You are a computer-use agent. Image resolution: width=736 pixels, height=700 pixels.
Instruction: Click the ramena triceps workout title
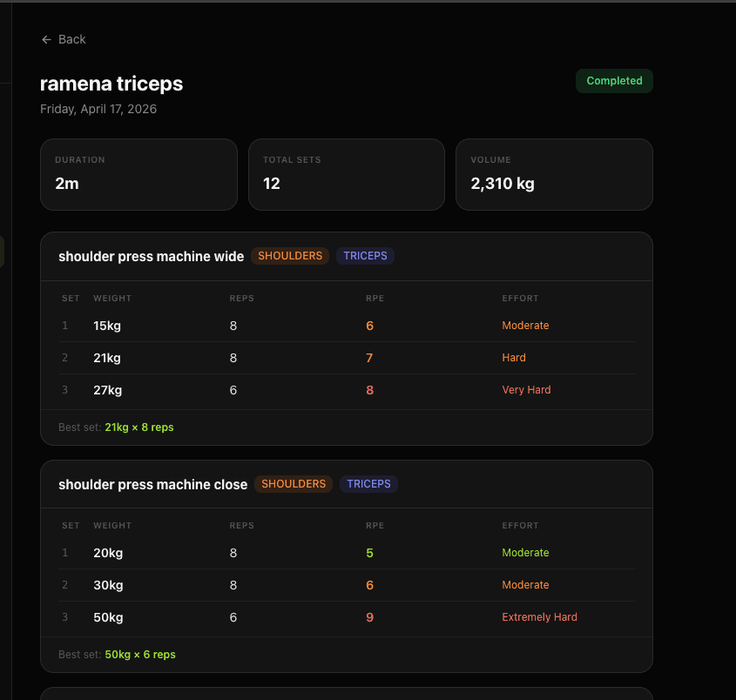(x=111, y=84)
